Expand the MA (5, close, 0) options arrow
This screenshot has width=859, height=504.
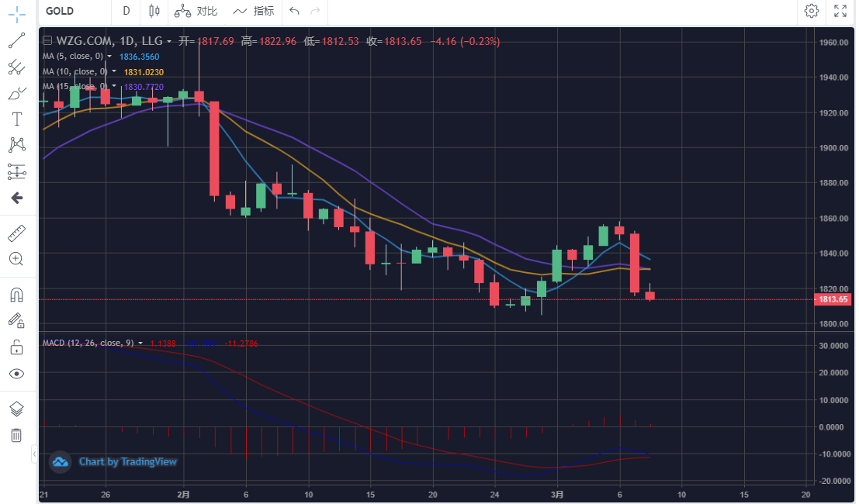[x=109, y=57]
